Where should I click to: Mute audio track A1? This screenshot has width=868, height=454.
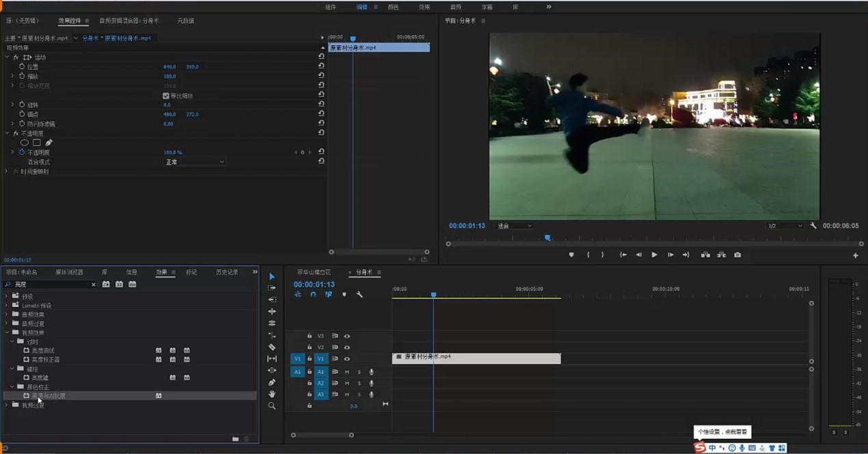[347, 372]
